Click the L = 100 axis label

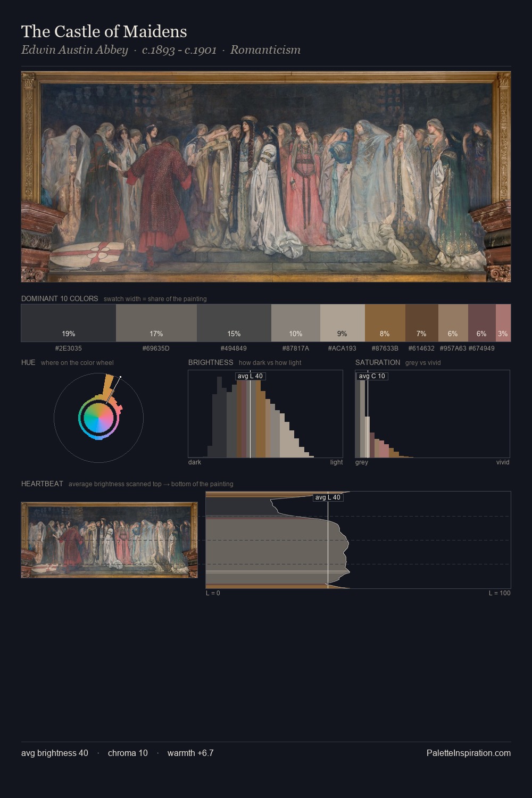[500, 593]
